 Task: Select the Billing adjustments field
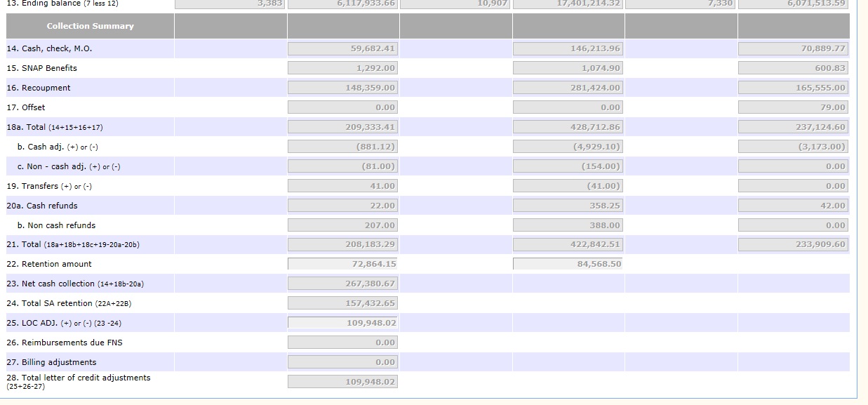(x=342, y=362)
